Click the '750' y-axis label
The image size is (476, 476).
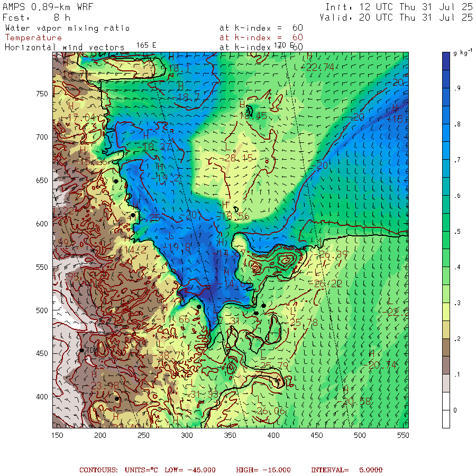(x=42, y=94)
